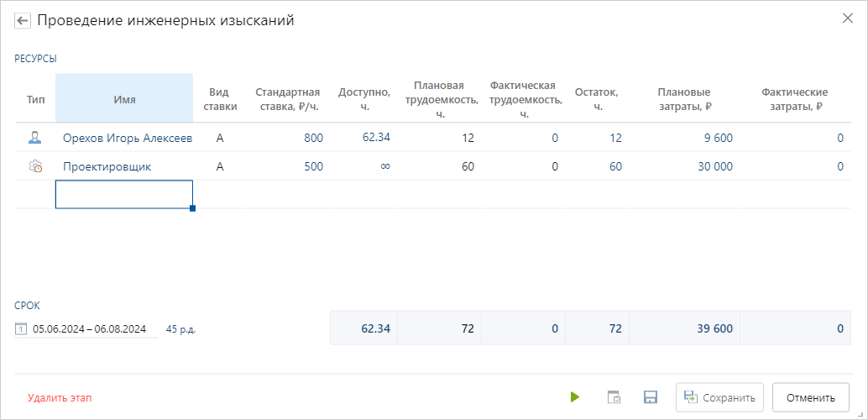Select the 62.34 available hours value for Орехов
Screen dimensions: 868x420
pos(376,137)
